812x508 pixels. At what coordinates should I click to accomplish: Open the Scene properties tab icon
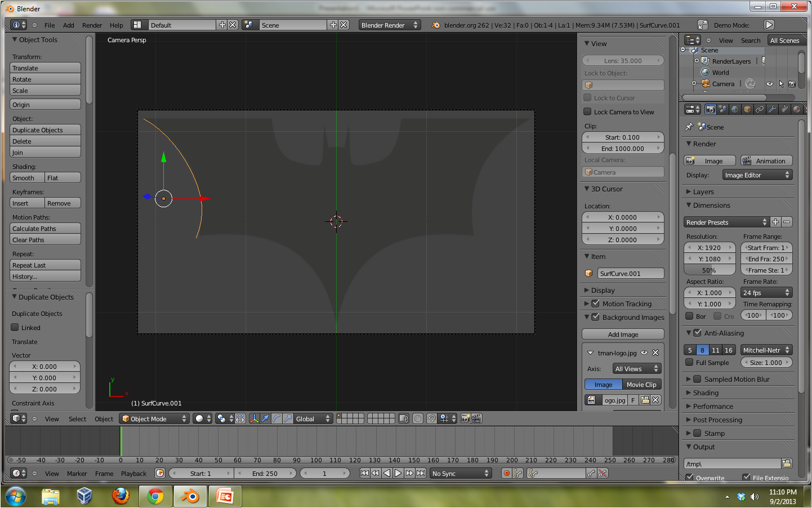pos(722,109)
